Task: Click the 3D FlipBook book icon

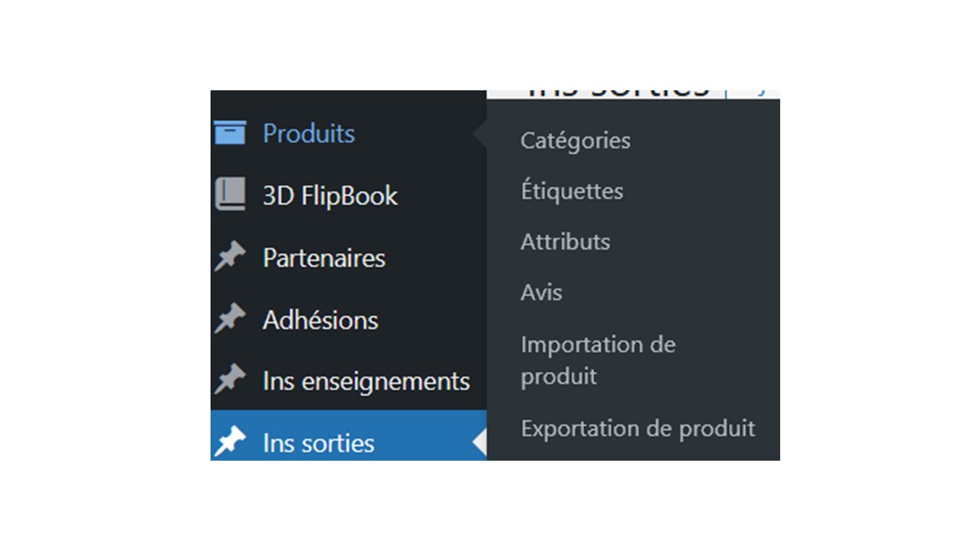Action: (230, 195)
